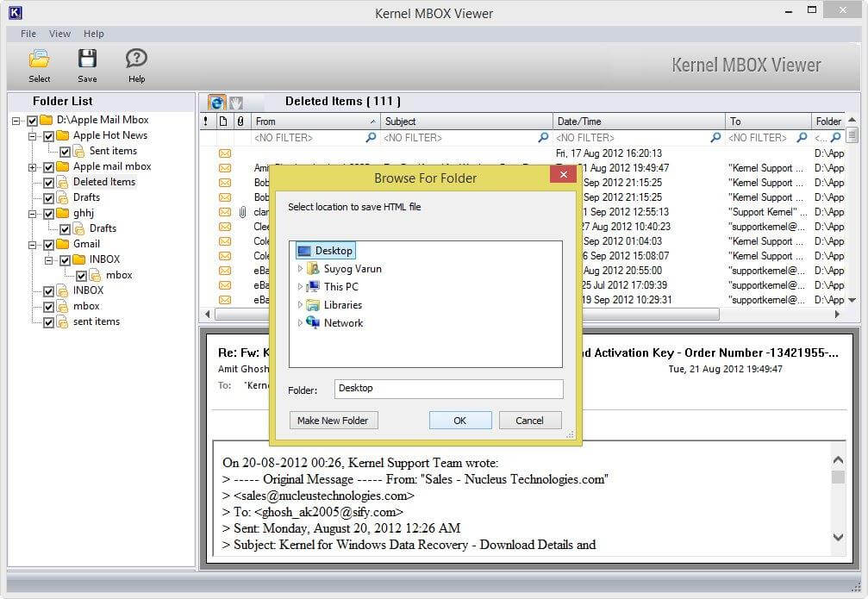Expand Suyog Varun in the Browse dialog

pyautogui.click(x=300, y=269)
